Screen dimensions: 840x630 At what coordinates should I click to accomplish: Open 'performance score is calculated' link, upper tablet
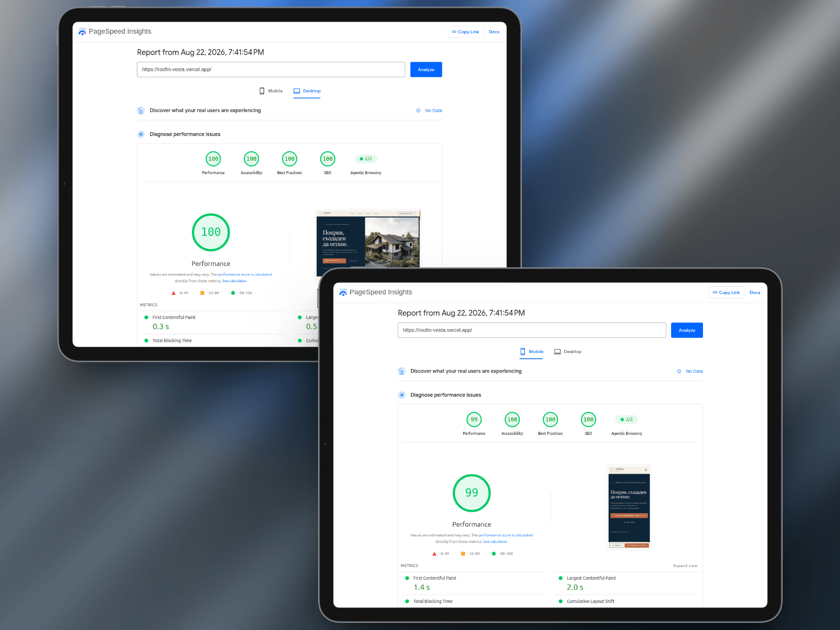pos(245,275)
